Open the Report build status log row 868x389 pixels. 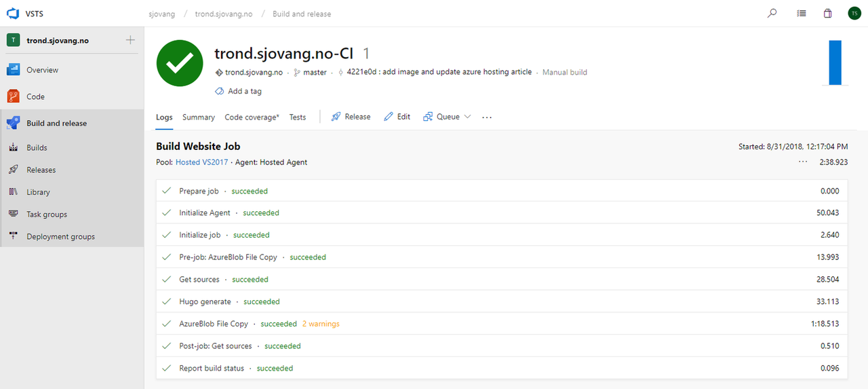[x=502, y=368]
